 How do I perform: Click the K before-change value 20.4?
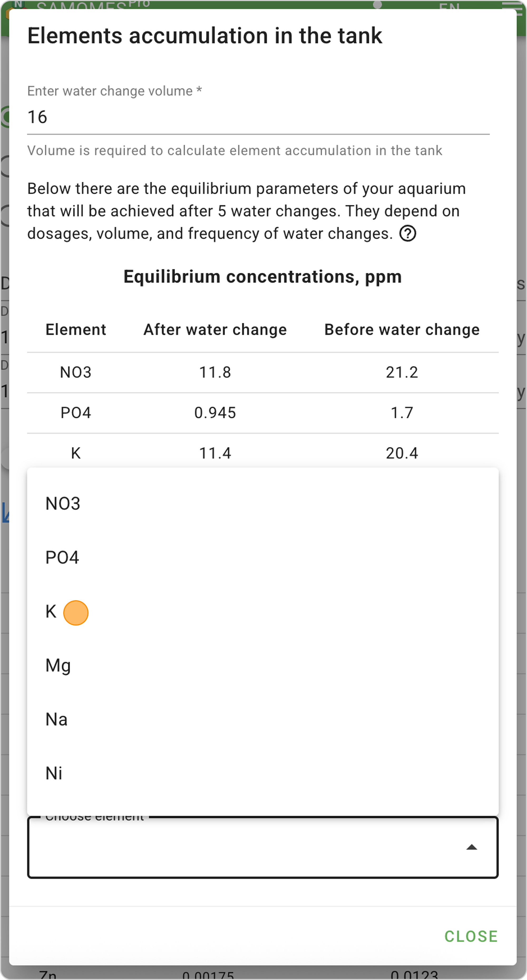tap(402, 453)
